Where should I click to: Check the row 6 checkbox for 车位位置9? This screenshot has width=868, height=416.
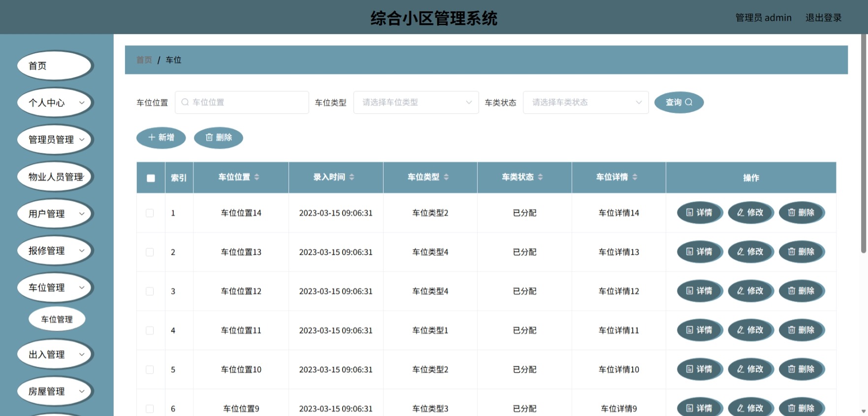tap(150, 409)
